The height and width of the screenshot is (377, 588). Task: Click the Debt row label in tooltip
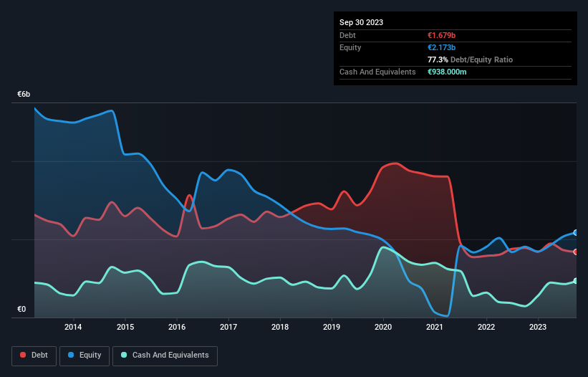coord(347,35)
